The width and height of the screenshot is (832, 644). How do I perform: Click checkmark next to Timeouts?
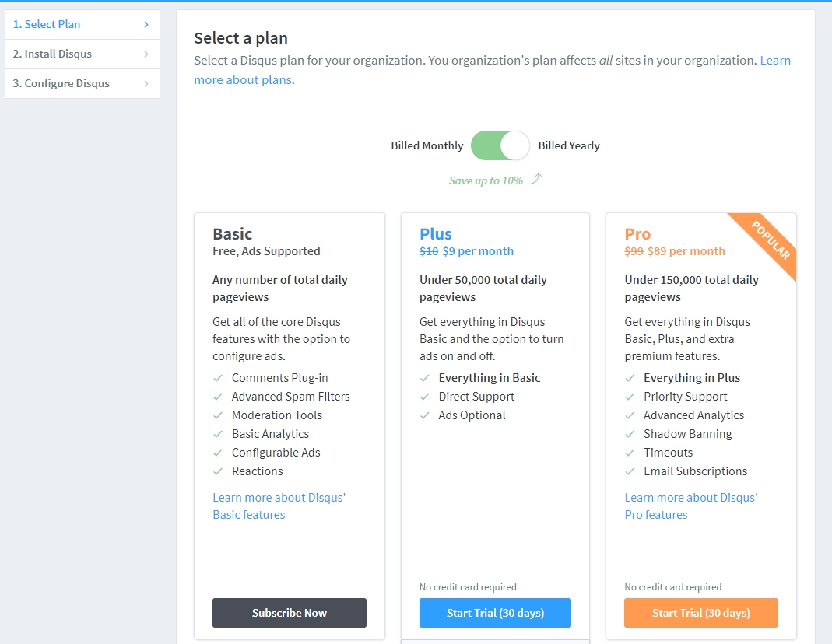630,453
